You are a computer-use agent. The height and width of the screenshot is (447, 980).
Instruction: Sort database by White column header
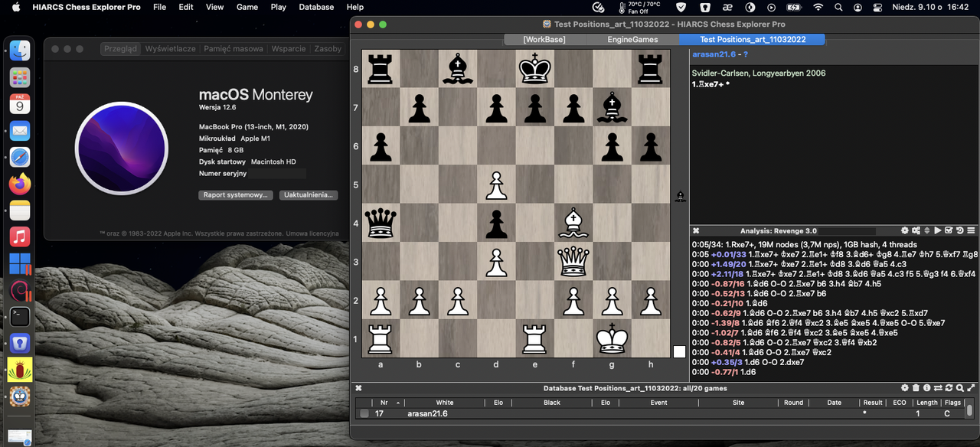[x=444, y=403]
